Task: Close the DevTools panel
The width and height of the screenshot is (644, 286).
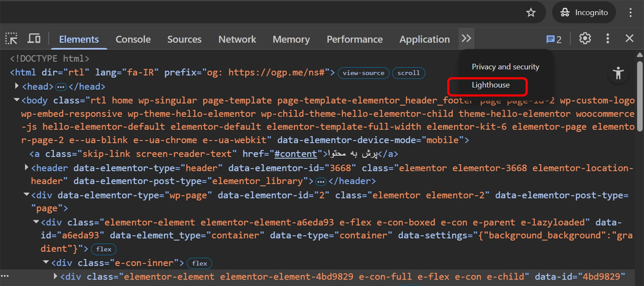Action: tap(629, 39)
